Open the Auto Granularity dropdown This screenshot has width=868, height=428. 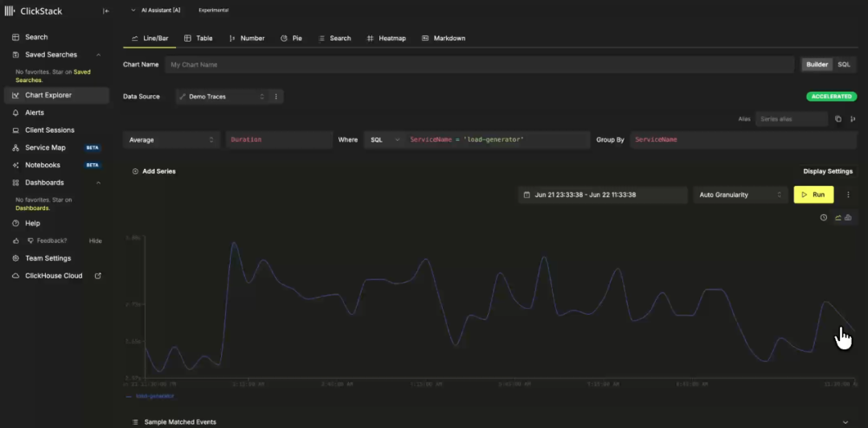(x=740, y=195)
